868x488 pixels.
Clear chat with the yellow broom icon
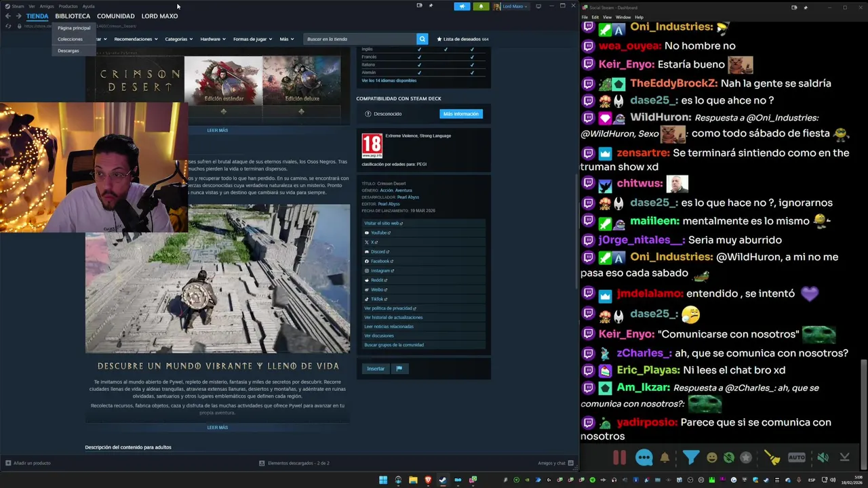[772, 457]
